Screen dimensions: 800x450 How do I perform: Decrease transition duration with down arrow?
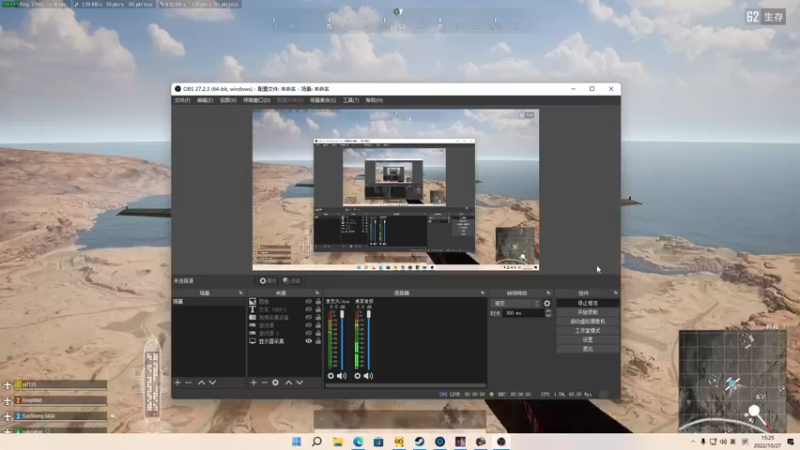tap(548, 315)
